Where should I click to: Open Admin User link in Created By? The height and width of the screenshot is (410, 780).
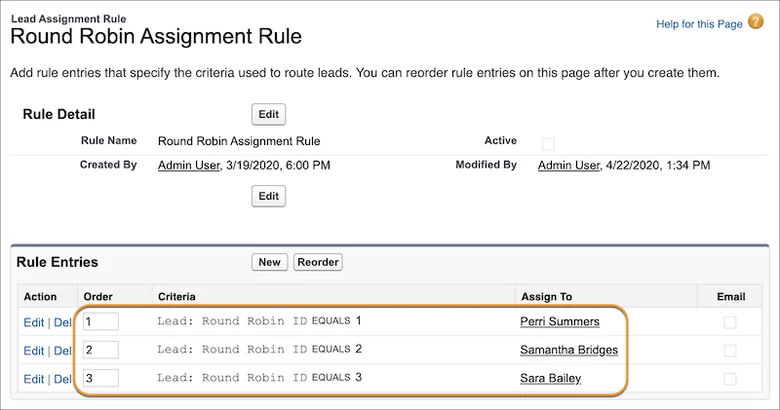[189, 165]
